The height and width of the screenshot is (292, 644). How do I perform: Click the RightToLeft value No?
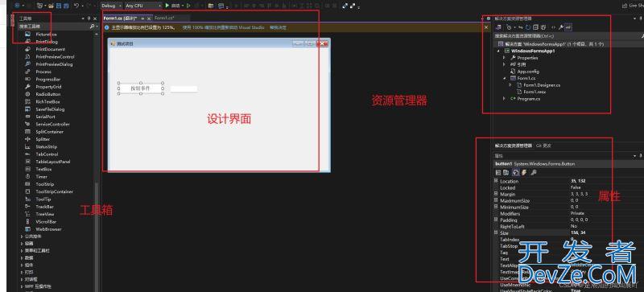point(574,226)
